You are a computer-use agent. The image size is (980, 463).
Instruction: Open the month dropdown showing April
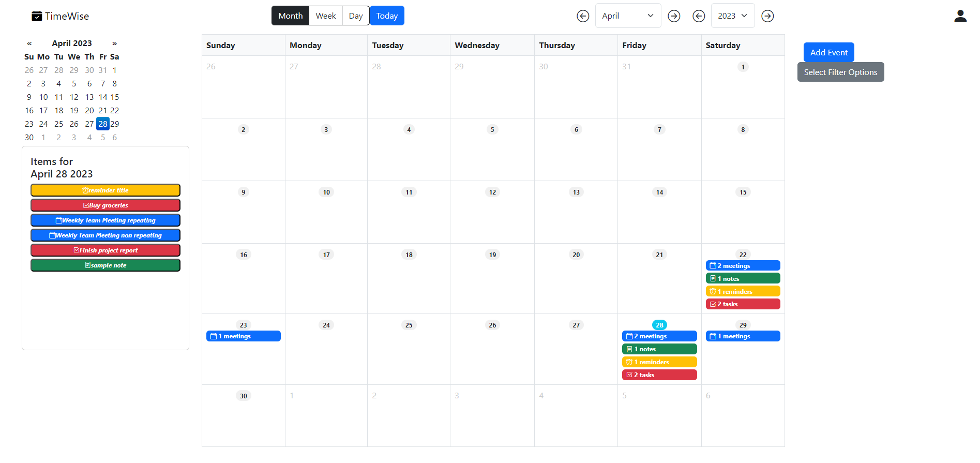tap(628, 16)
